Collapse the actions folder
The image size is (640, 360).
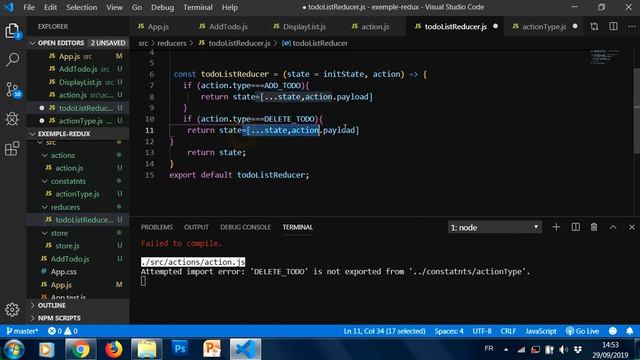pos(44,155)
